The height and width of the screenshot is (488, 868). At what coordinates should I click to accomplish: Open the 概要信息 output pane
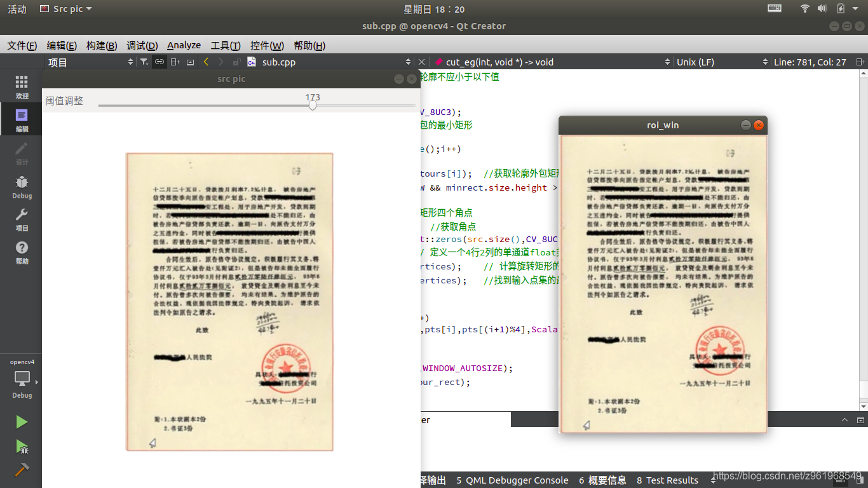click(x=602, y=480)
